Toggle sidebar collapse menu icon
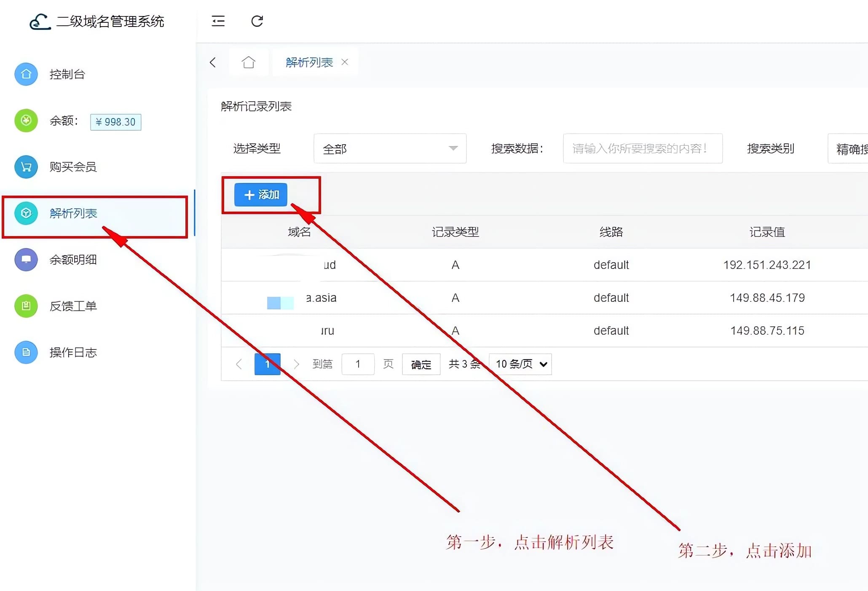This screenshot has height=591, width=868. [218, 21]
